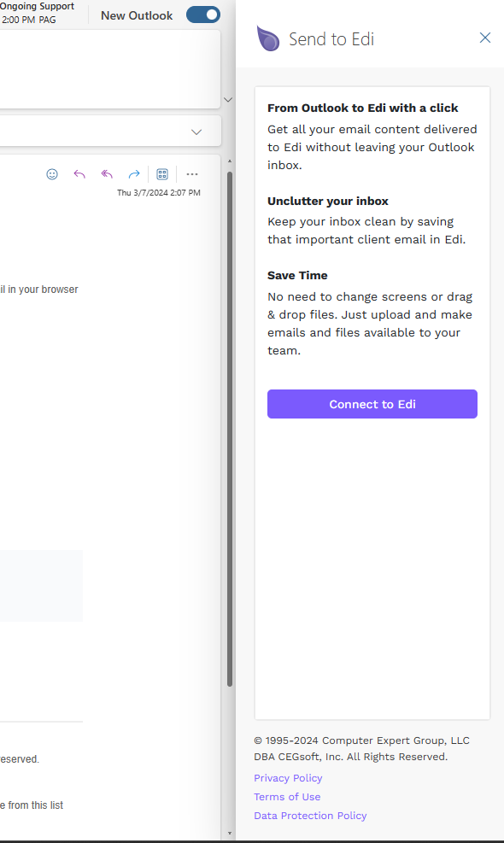Click the scrollbar down arrow at the bottom

(x=230, y=834)
